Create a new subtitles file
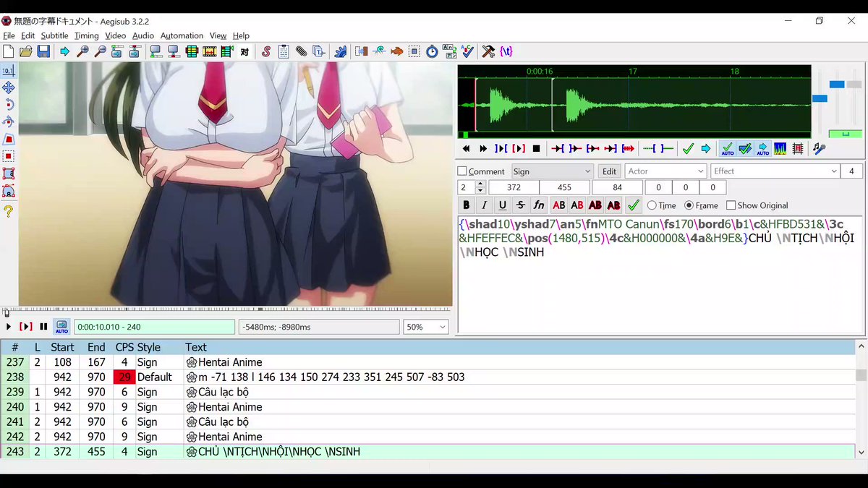This screenshot has width=868, height=488. tap(9, 51)
